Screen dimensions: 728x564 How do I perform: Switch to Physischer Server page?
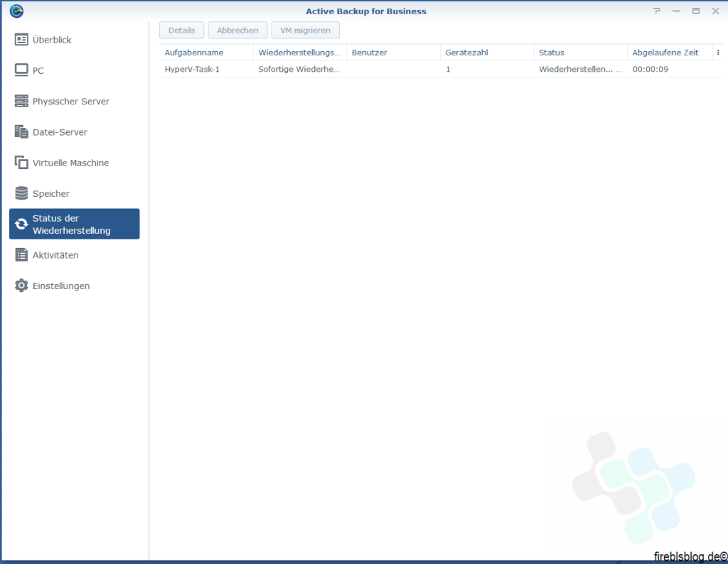coord(74,101)
